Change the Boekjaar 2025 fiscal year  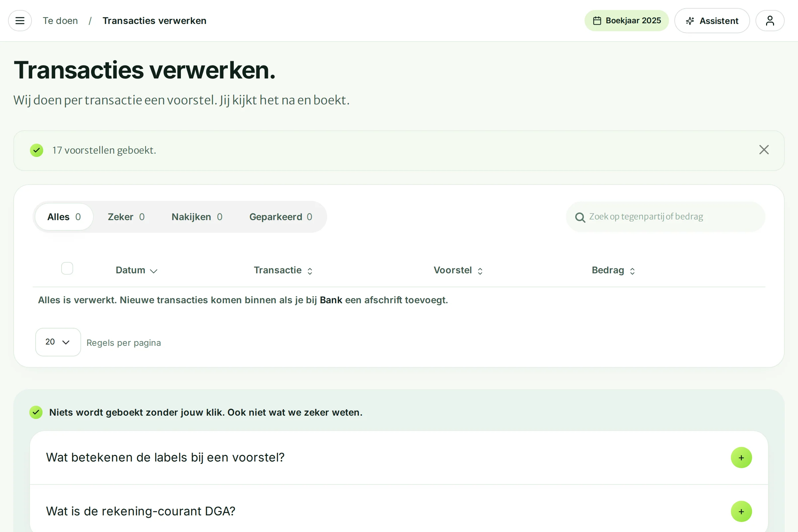coord(626,21)
